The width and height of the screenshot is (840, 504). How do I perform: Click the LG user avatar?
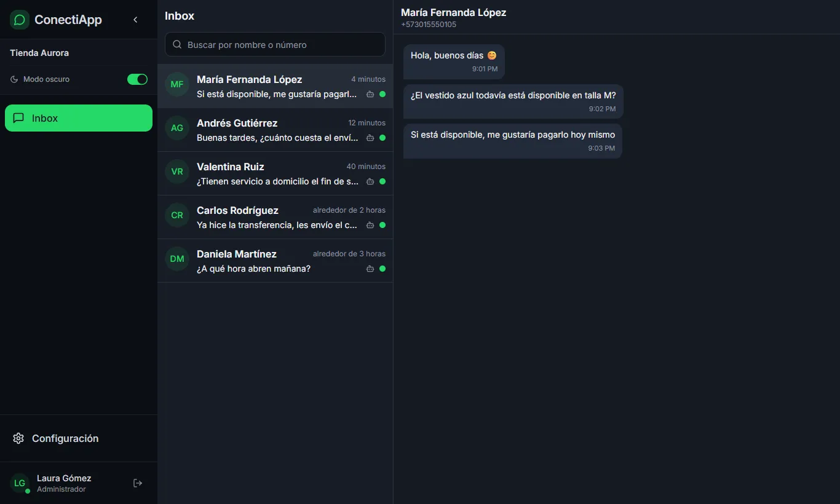pyautogui.click(x=20, y=483)
